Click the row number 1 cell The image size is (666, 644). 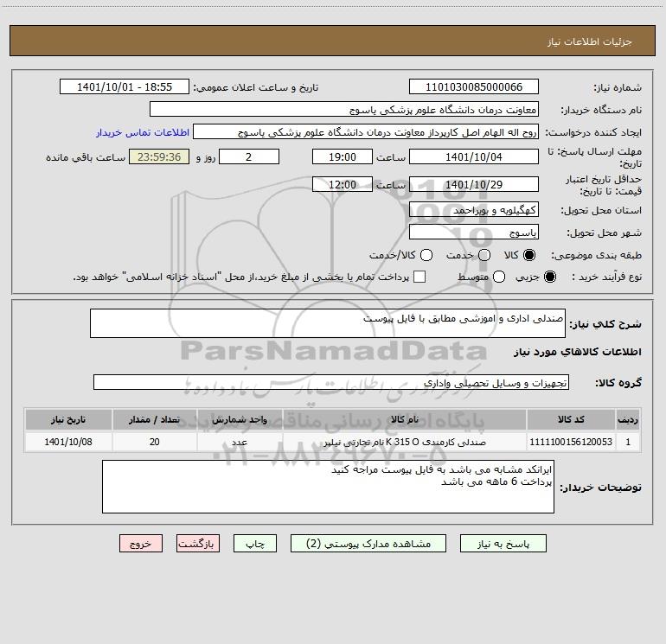(628, 442)
